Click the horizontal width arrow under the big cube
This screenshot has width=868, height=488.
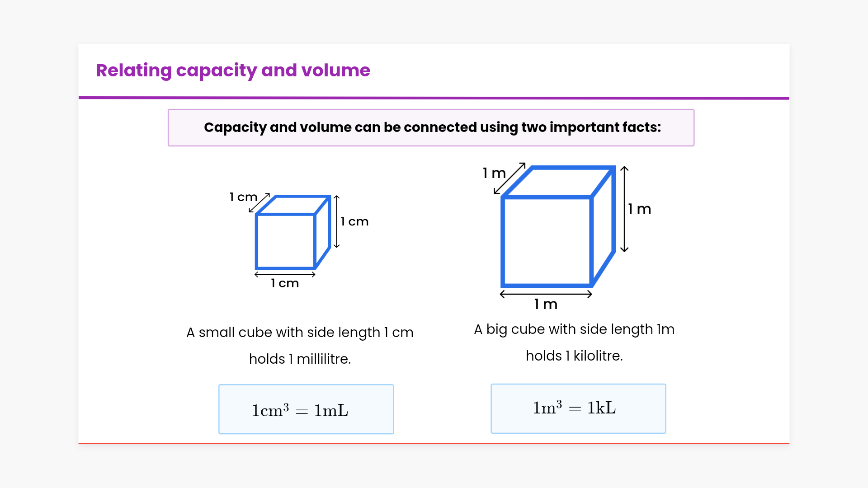(546, 294)
